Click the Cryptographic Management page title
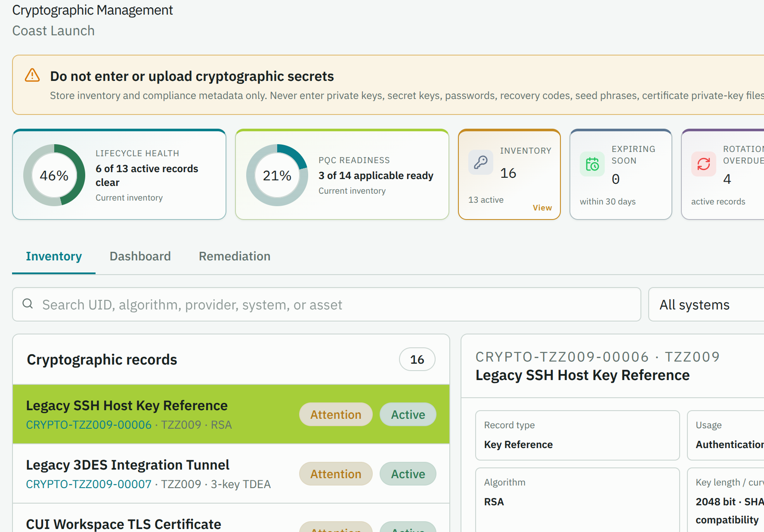764x532 pixels. 93,10
